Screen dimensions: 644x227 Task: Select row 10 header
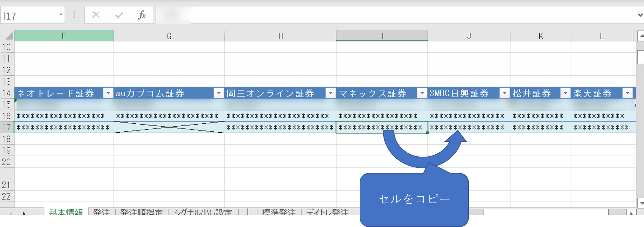(x=7, y=47)
